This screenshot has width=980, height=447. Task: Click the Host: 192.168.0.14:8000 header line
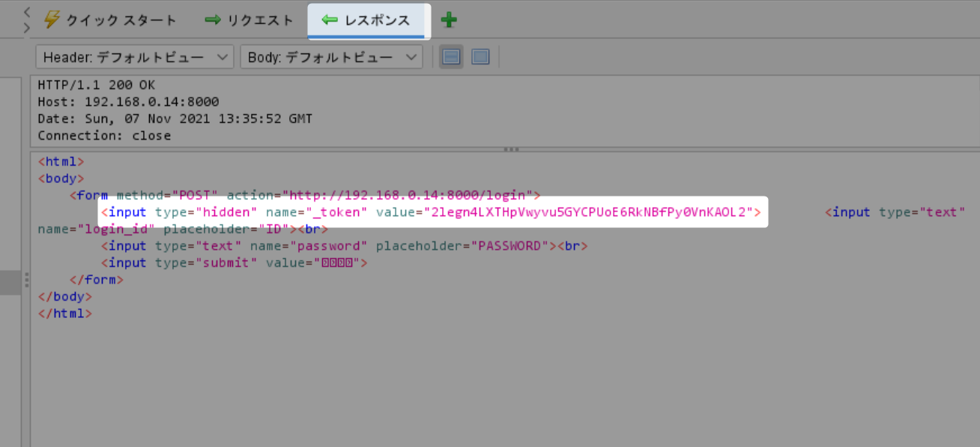coord(128,102)
